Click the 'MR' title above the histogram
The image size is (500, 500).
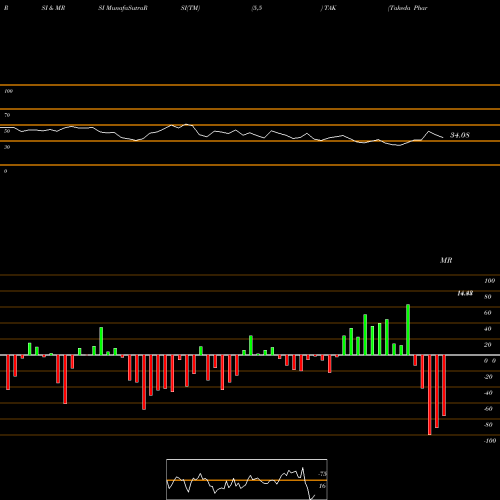point(446,260)
